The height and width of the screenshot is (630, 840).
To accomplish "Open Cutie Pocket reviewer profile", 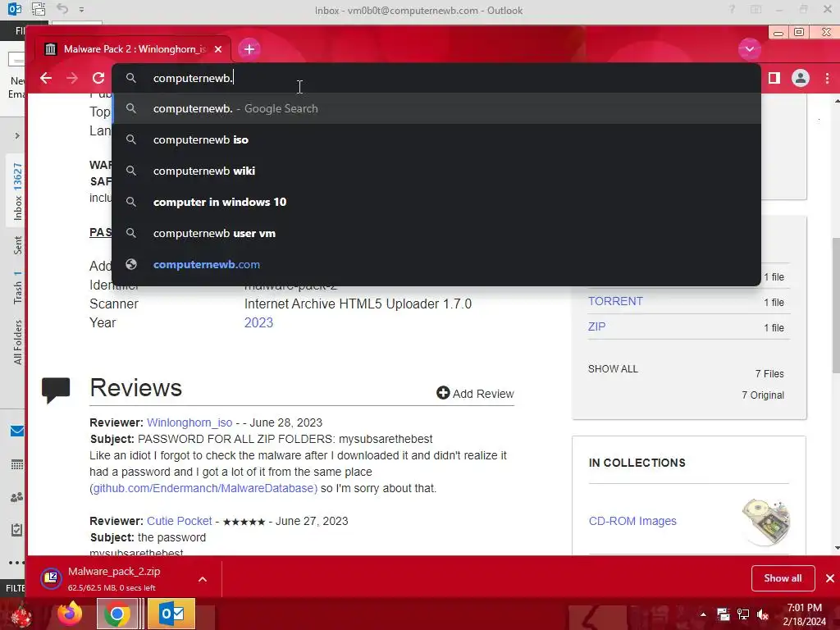I will tap(180, 521).
